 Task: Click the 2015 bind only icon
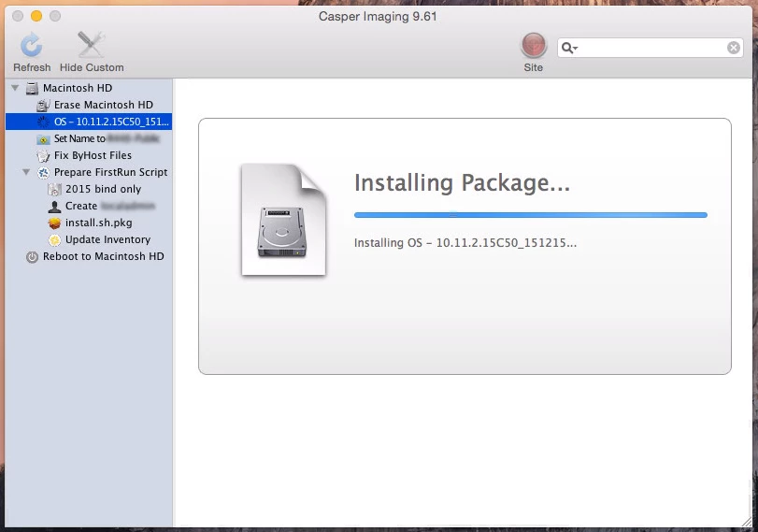click(x=54, y=189)
